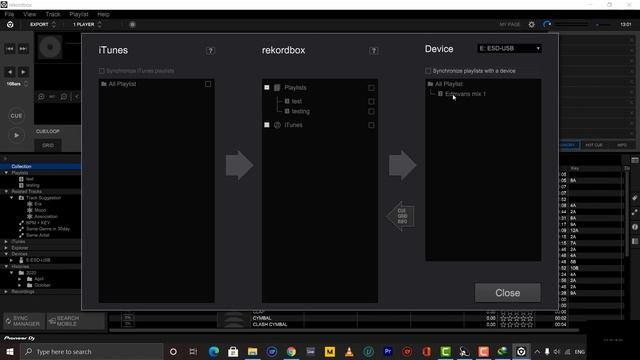Close the Sync Manager dialog

[x=508, y=293]
